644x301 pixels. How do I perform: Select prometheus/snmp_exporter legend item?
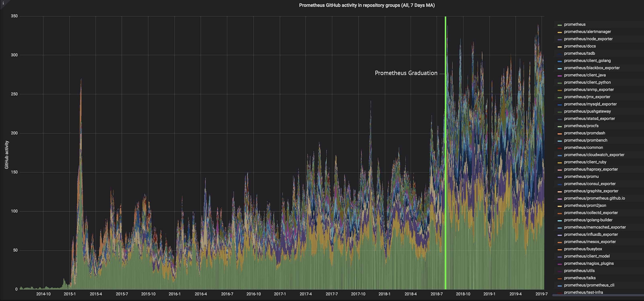[x=589, y=90]
